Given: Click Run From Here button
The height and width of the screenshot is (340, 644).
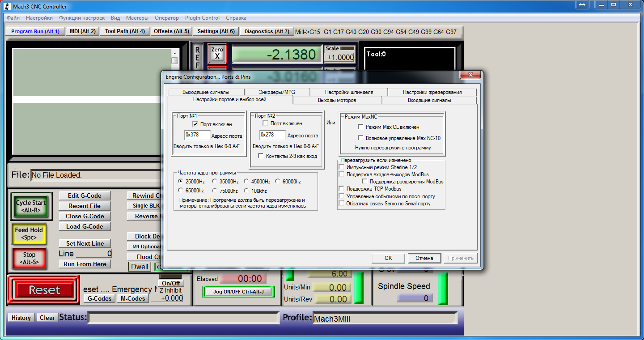Looking at the screenshot, I should (85, 264).
